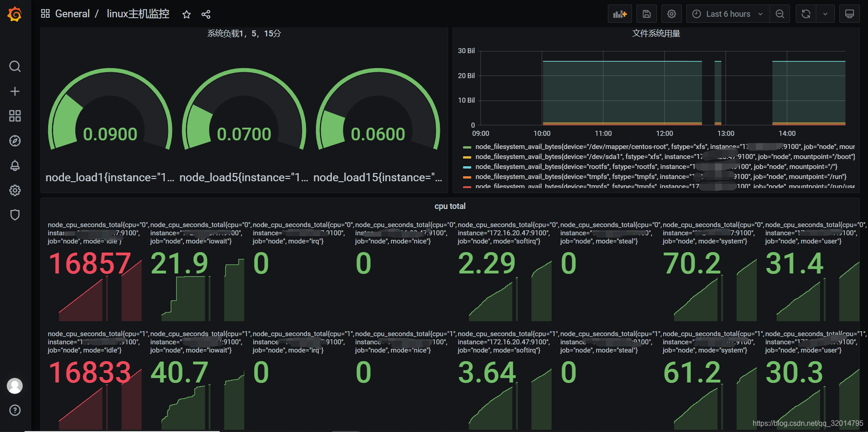Add a new panel with chart-plus icon
The image size is (868, 432).
[x=620, y=14]
